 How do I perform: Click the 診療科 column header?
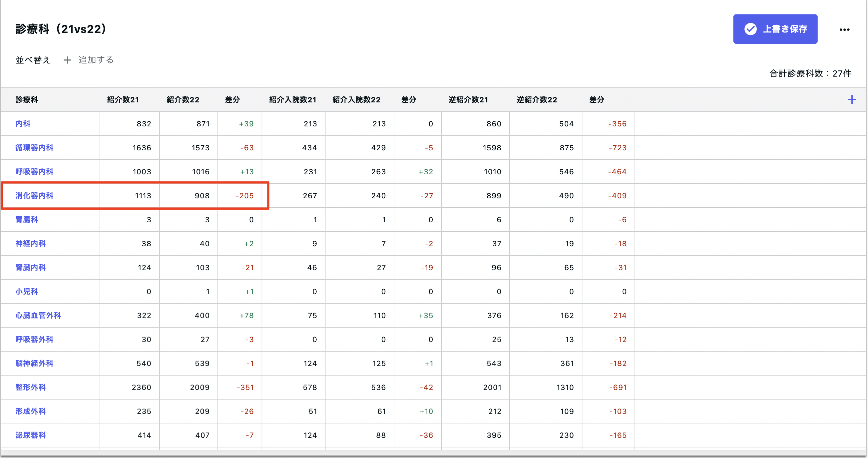pyautogui.click(x=27, y=100)
